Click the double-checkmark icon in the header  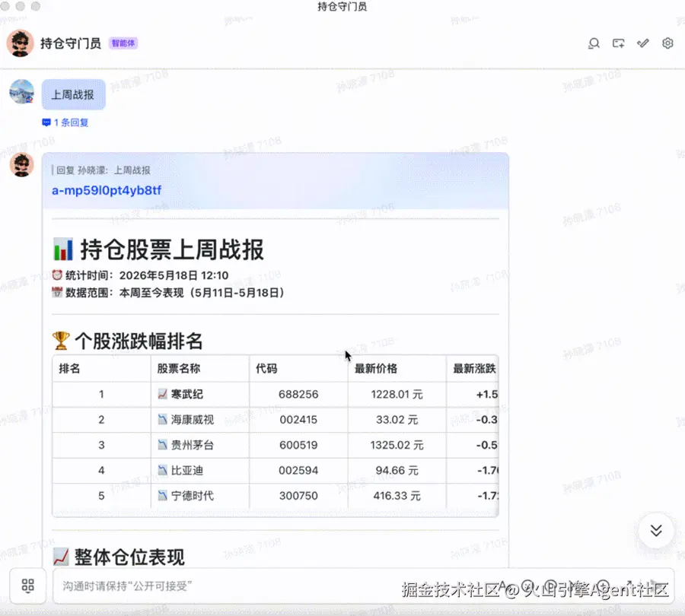click(642, 43)
